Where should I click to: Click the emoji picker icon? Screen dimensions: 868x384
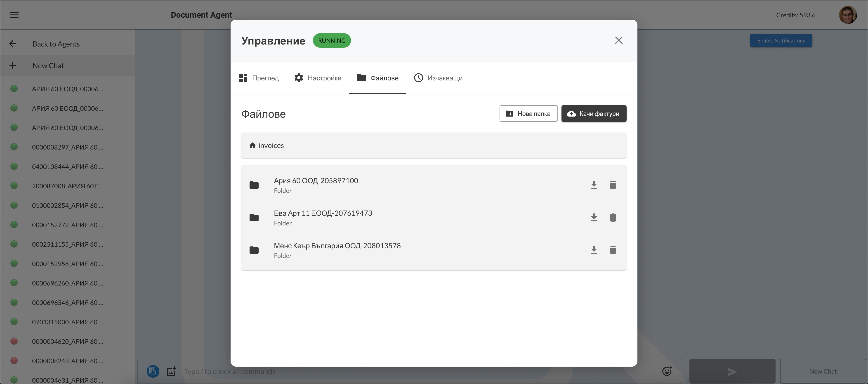[x=667, y=371]
